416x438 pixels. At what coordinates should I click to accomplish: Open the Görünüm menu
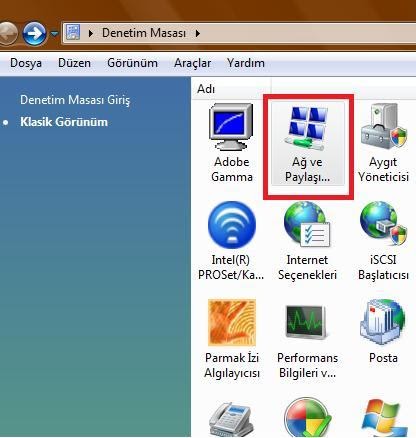coord(133,63)
